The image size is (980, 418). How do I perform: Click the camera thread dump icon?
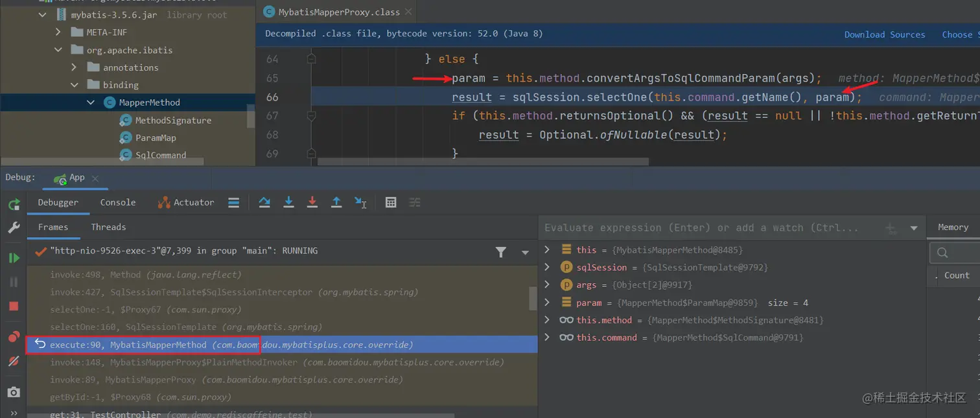[14, 392]
